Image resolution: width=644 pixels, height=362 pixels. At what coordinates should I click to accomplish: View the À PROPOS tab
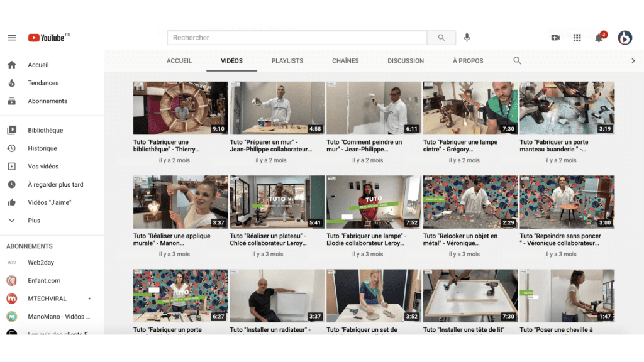[468, 61]
